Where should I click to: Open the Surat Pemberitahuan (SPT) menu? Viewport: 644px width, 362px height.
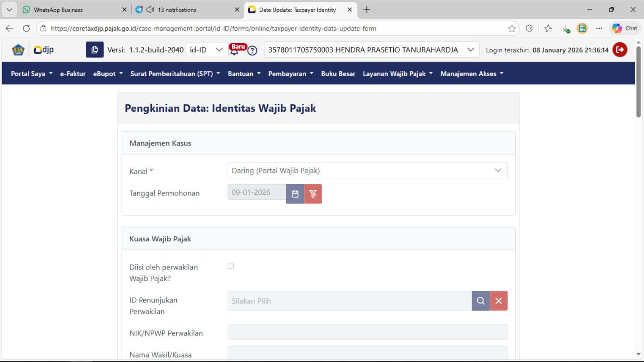175,74
